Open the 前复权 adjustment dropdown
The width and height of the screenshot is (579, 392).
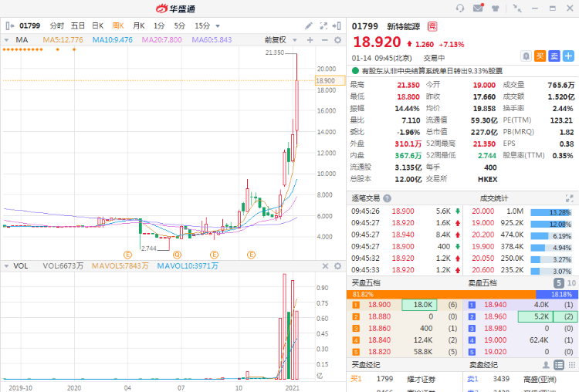tap(281, 40)
